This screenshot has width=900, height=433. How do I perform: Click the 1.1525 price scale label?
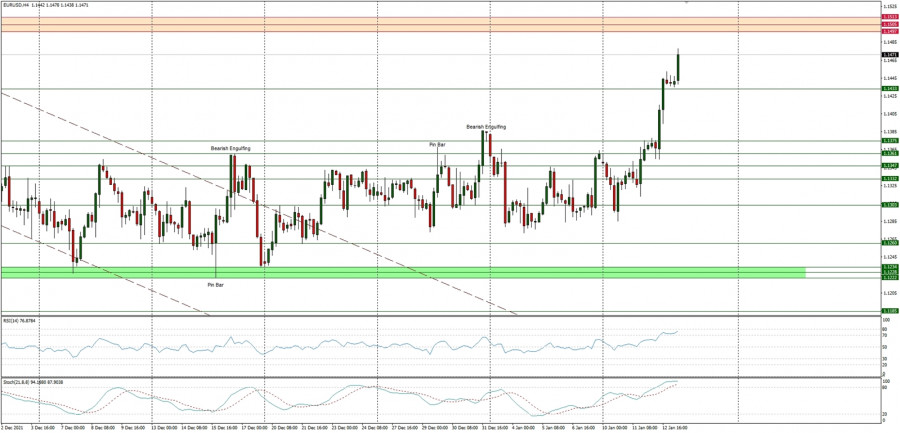pyautogui.click(x=889, y=7)
